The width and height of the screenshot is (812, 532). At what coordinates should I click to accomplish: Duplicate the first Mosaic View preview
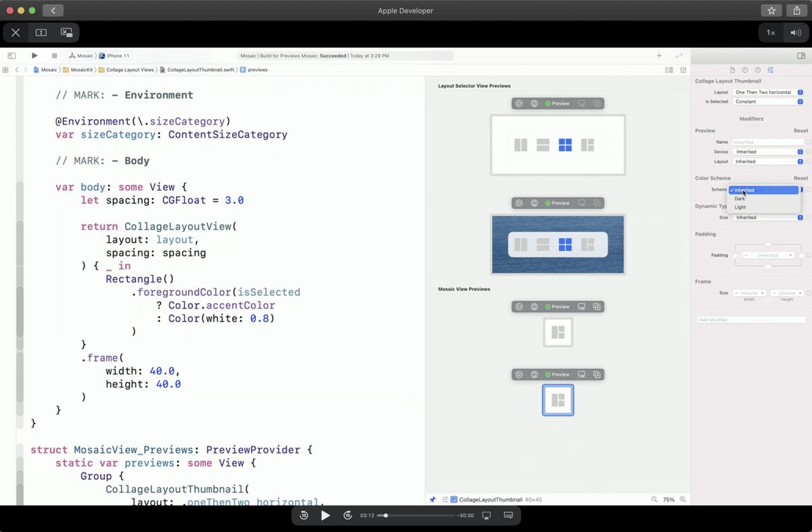pos(597,307)
